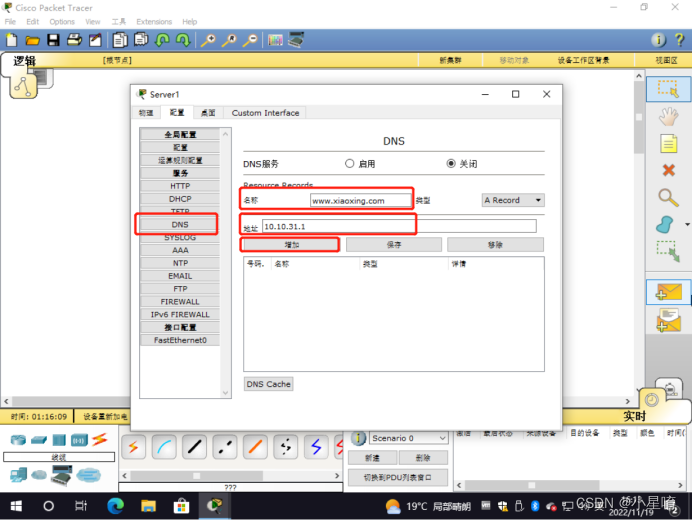
Task: Switch to Custom Interface tab
Action: click(265, 113)
